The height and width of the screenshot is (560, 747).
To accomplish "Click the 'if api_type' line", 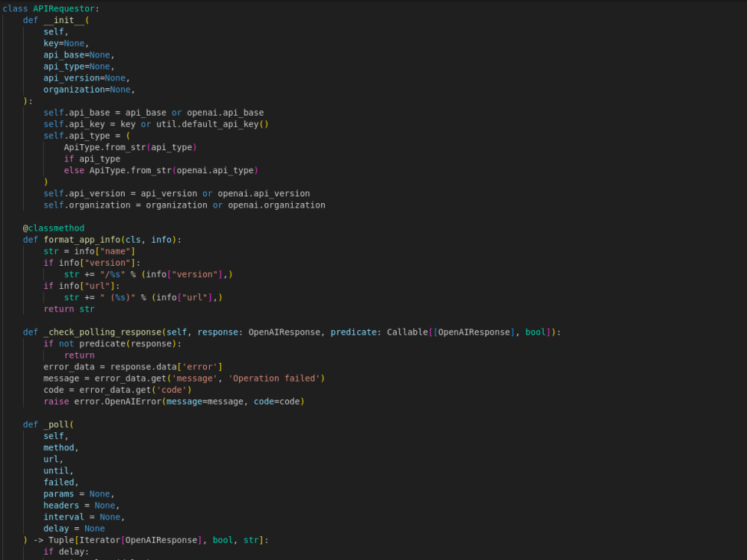I will pos(92,158).
